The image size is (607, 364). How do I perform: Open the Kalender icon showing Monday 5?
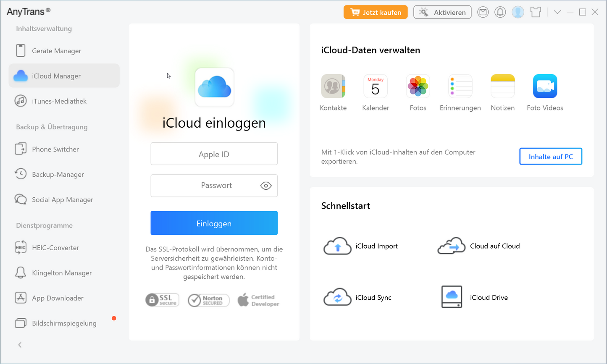(x=376, y=86)
